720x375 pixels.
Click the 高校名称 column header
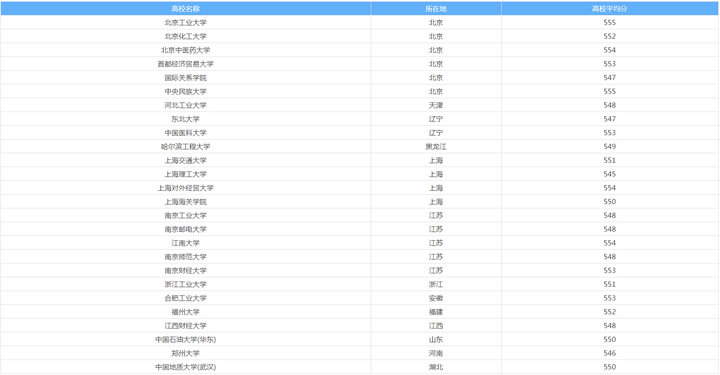tap(186, 9)
